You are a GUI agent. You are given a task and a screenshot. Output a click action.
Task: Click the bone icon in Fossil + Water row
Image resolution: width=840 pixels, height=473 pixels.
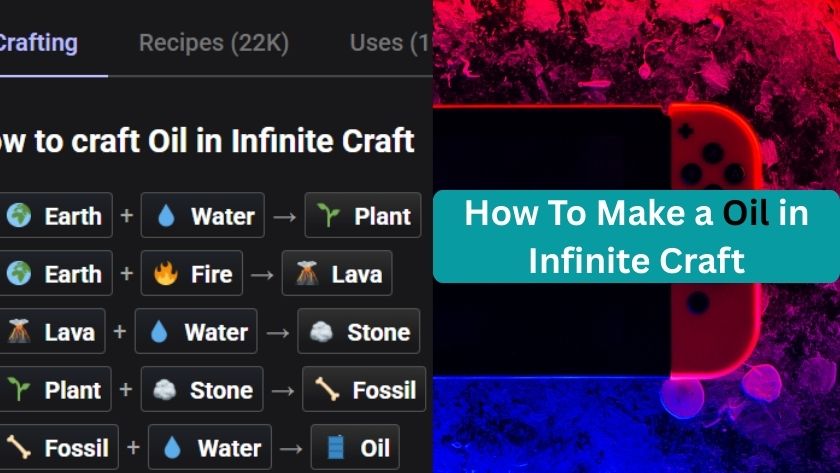tap(19, 447)
